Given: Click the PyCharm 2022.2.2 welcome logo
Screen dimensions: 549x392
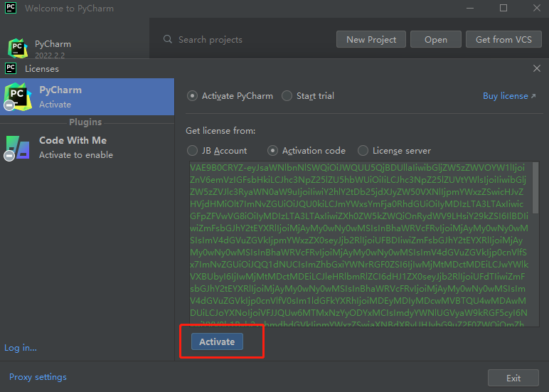Looking at the screenshot, I should 18,48.
